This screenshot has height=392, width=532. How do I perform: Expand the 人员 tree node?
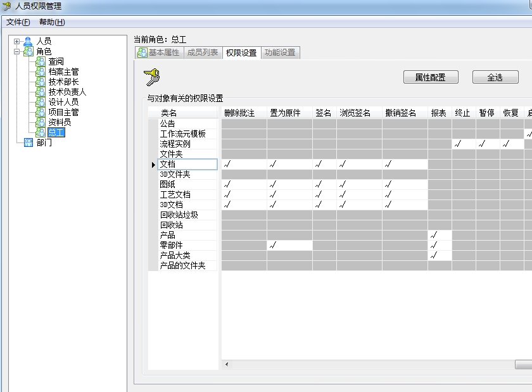coord(17,41)
